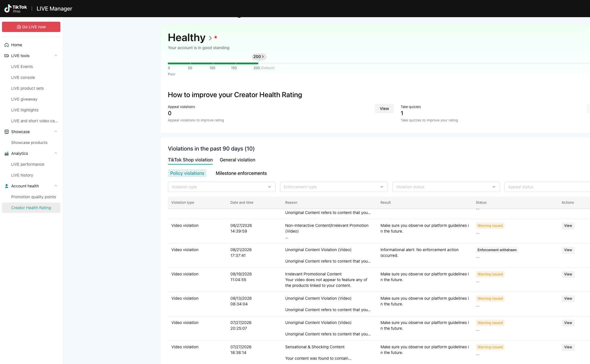Viewport: 590px width, 364px height.
Task: Click the arrow next to Healthy heading
Action: [210, 38]
